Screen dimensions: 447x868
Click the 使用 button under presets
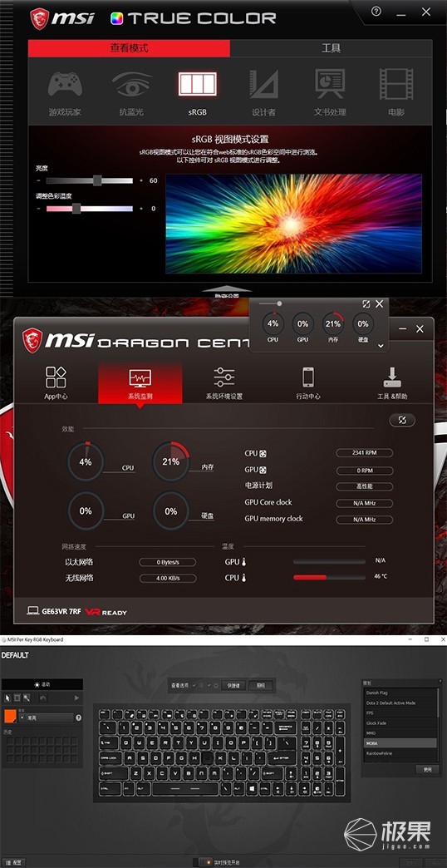coord(428,769)
